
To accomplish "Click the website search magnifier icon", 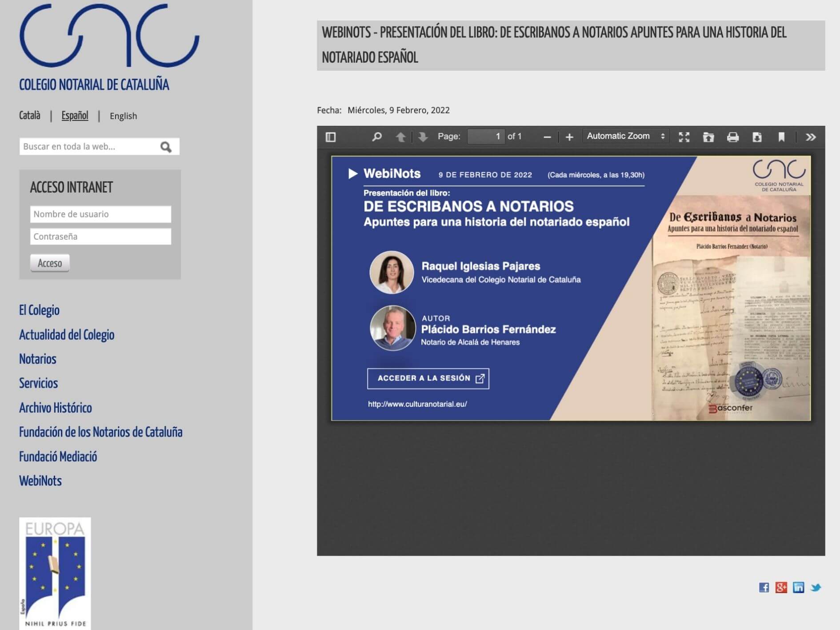I will pyautogui.click(x=166, y=147).
